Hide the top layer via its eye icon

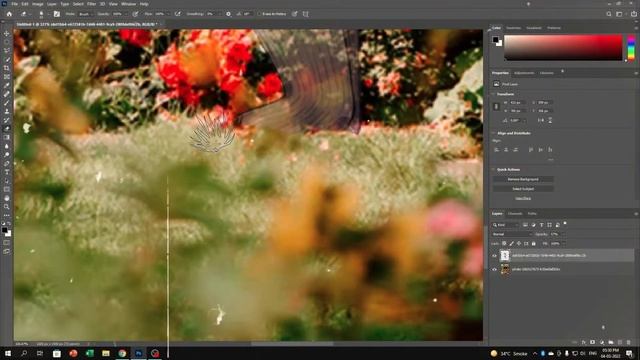494,256
